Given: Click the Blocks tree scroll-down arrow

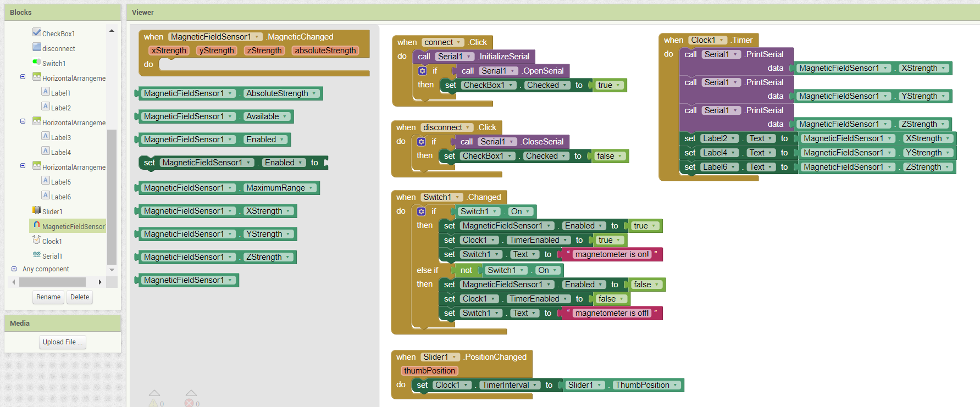Looking at the screenshot, I should click(x=112, y=270).
